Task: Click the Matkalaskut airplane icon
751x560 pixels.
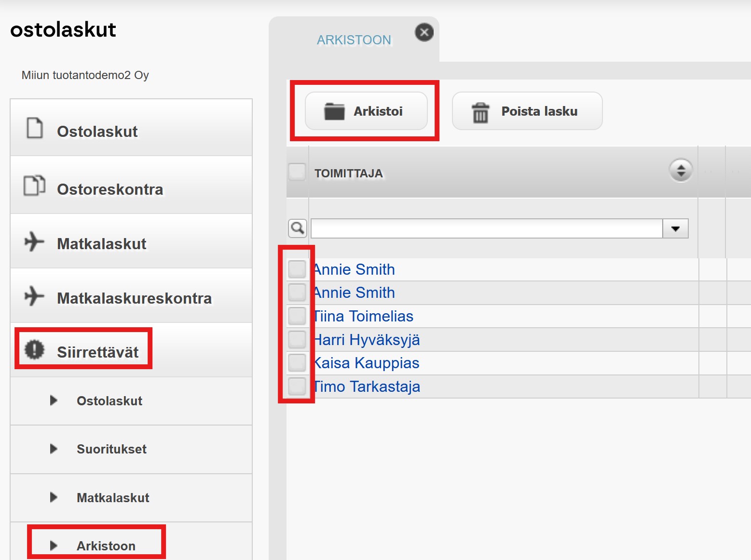Action: (x=34, y=241)
